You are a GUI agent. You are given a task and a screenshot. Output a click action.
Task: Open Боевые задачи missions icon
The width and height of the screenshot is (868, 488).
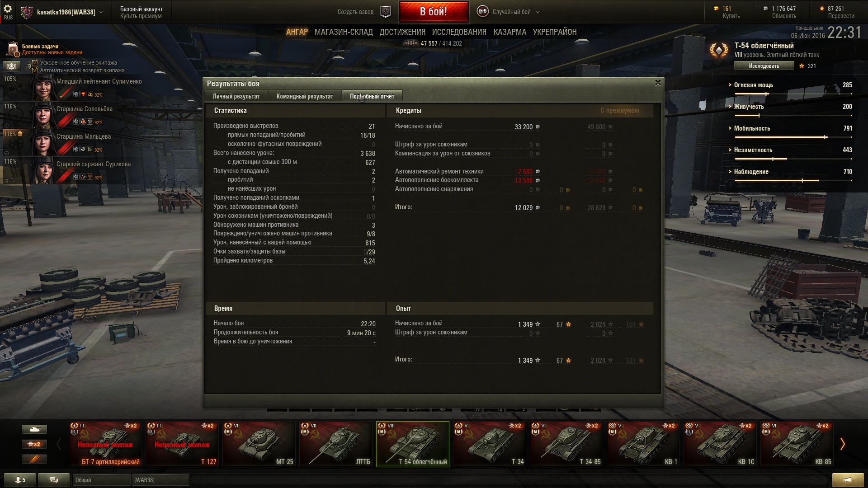click(13, 49)
